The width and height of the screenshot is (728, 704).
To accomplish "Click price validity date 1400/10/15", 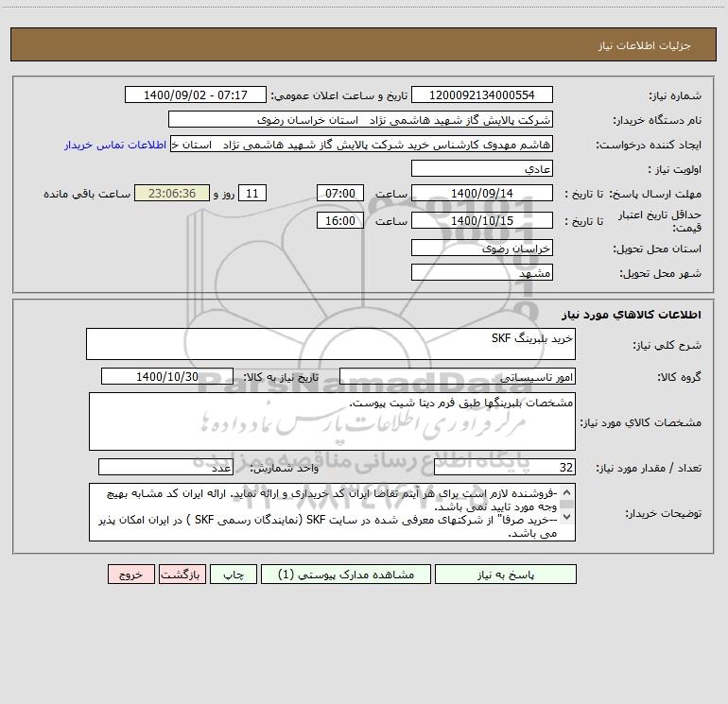I will click(x=482, y=220).
